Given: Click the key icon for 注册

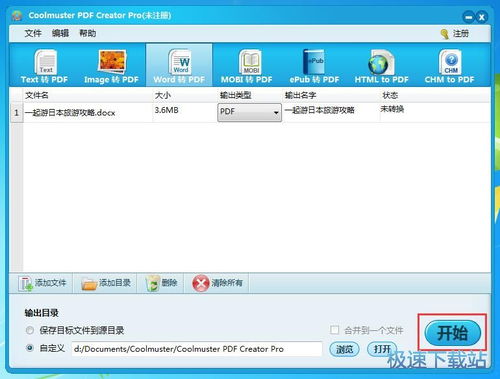Looking at the screenshot, I should click(x=444, y=34).
